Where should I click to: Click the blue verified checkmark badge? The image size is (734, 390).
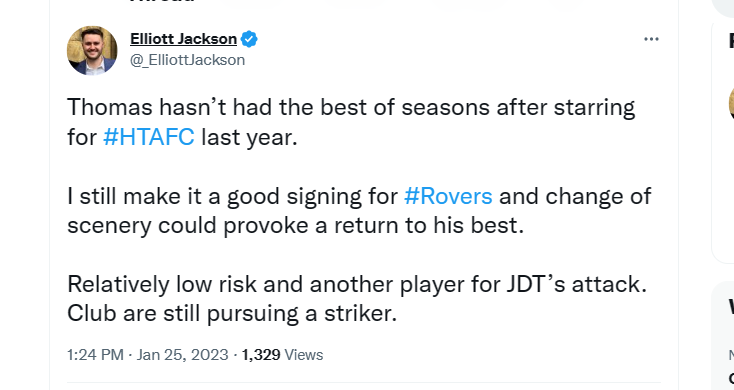249,39
